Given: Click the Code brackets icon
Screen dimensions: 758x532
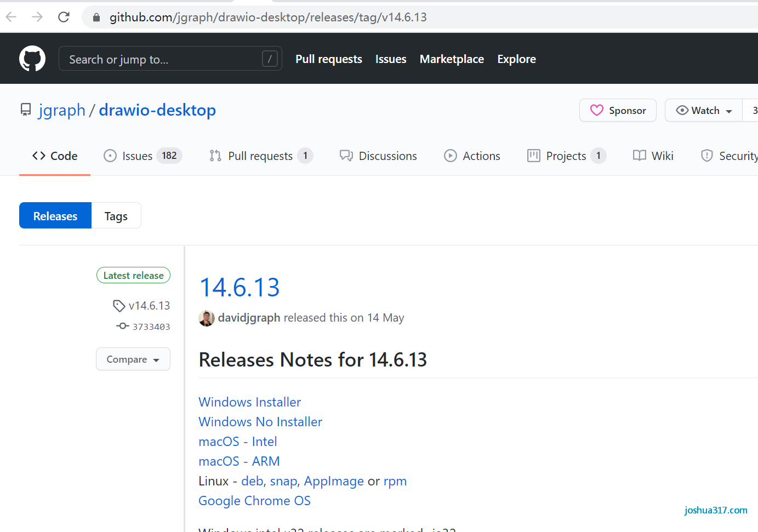Looking at the screenshot, I should pyautogui.click(x=39, y=156).
